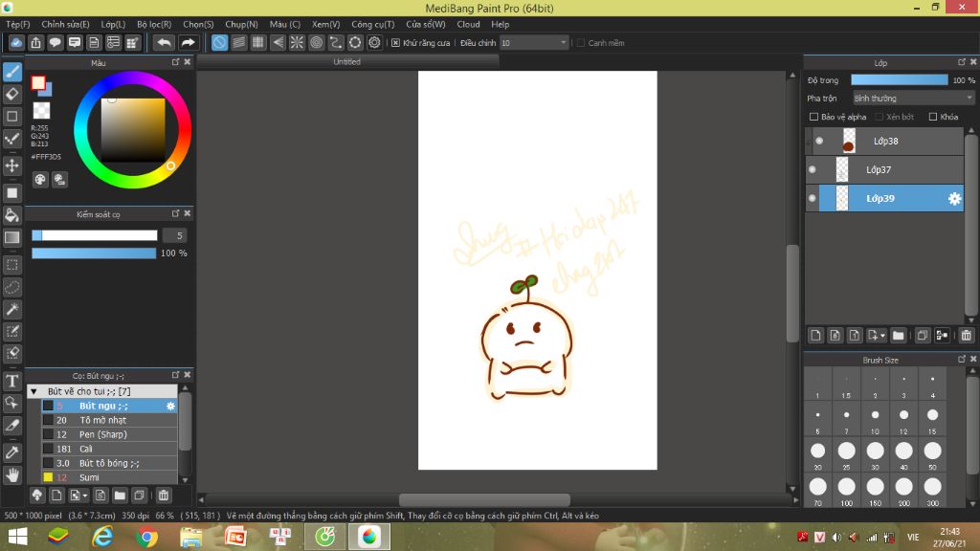Open settings gear for brush Bút ngu
The height and width of the screenshot is (551, 980).
(170, 406)
